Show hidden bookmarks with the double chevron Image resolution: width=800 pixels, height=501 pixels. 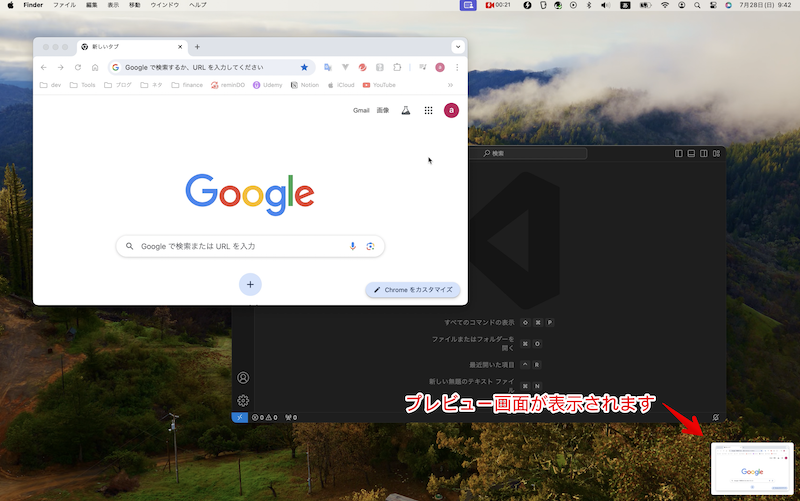click(x=450, y=85)
